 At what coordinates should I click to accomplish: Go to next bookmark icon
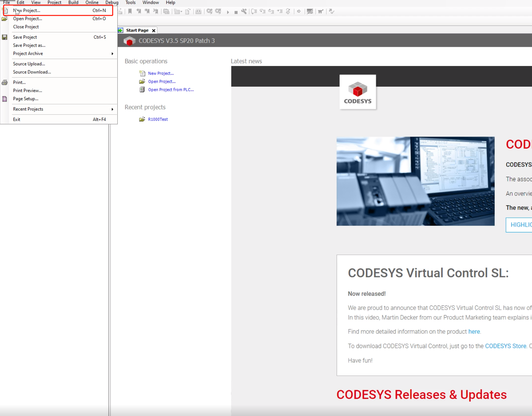pyautogui.click(x=147, y=11)
